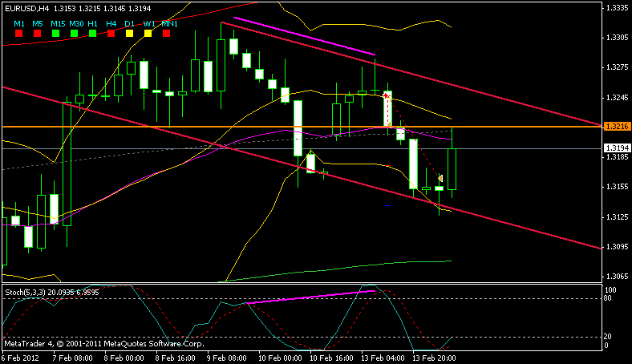Click the H4 timeframe label
The height and width of the screenshot is (364, 632).
coord(111,24)
